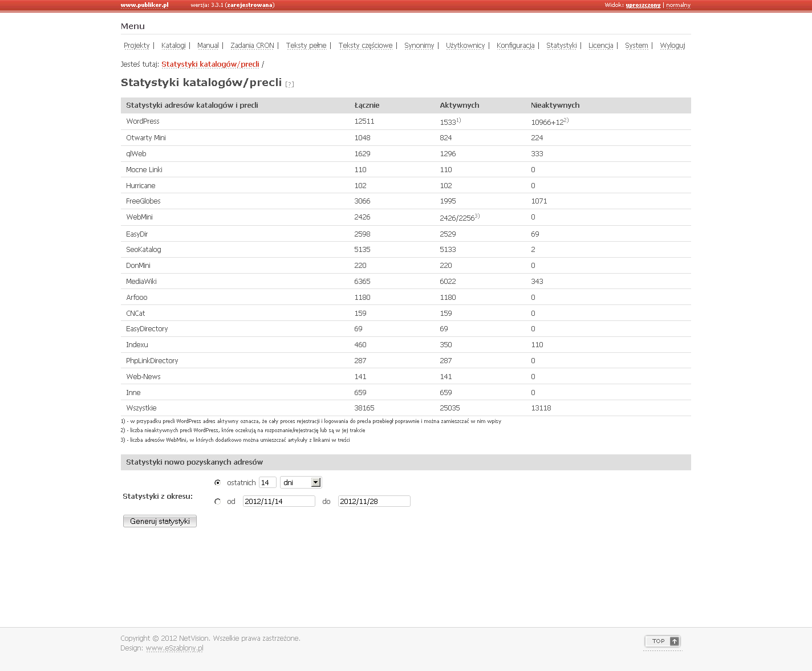Click the WordPress row label

[143, 121]
